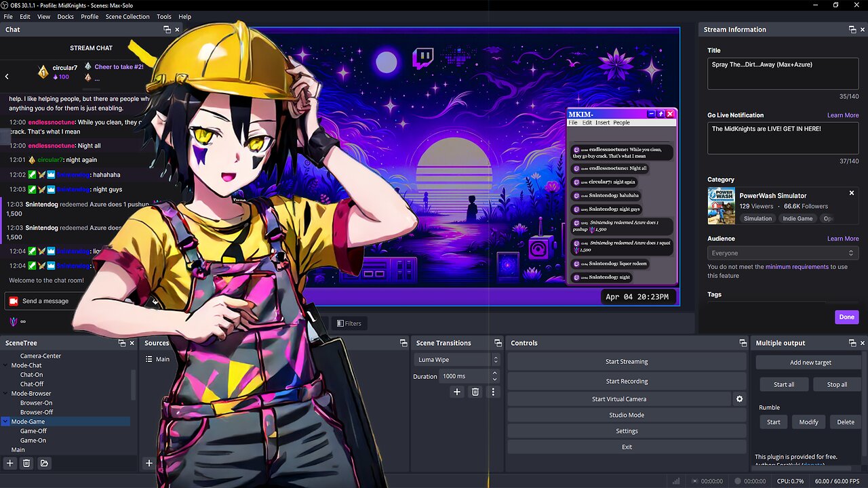This screenshot has width=868, height=488.
Task: Click Start Streaming button
Action: pos(627,362)
